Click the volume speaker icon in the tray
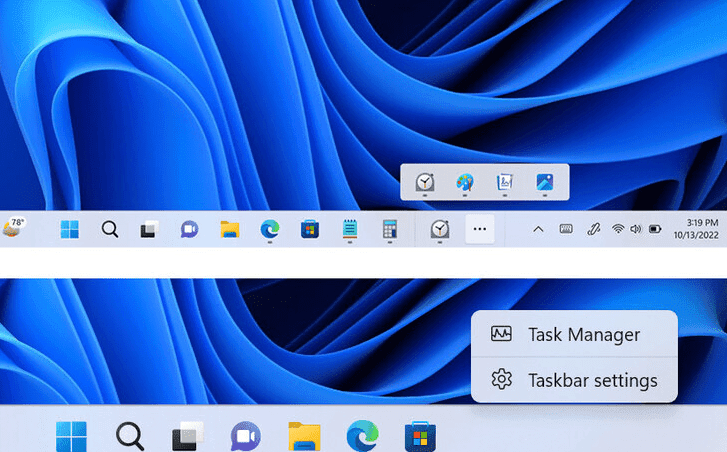727x452 pixels. (635, 229)
